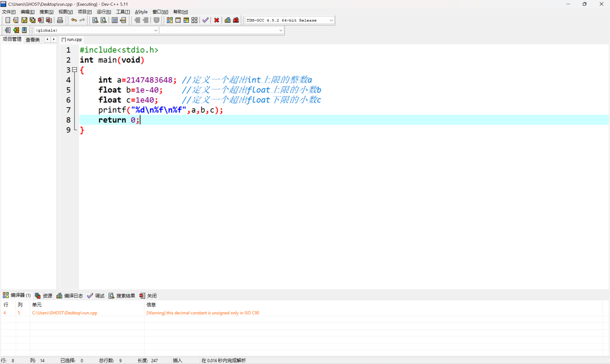
Task: Click the Undo arrow icon
Action: 74,20
